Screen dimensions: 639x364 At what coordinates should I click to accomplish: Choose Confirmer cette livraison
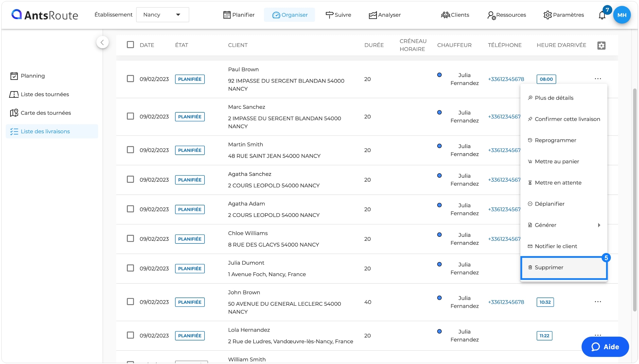(x=564, y=119)
